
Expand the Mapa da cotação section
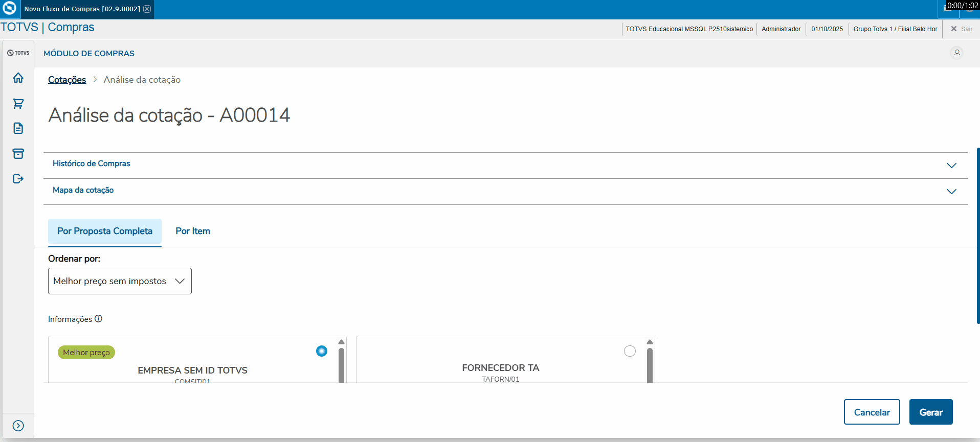[x=951, y=191]
